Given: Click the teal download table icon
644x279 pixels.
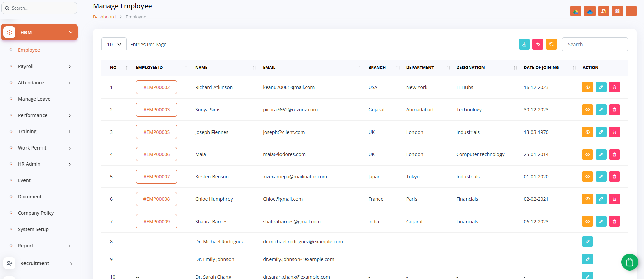Looking at the screenshot, I should pos(524,45).
